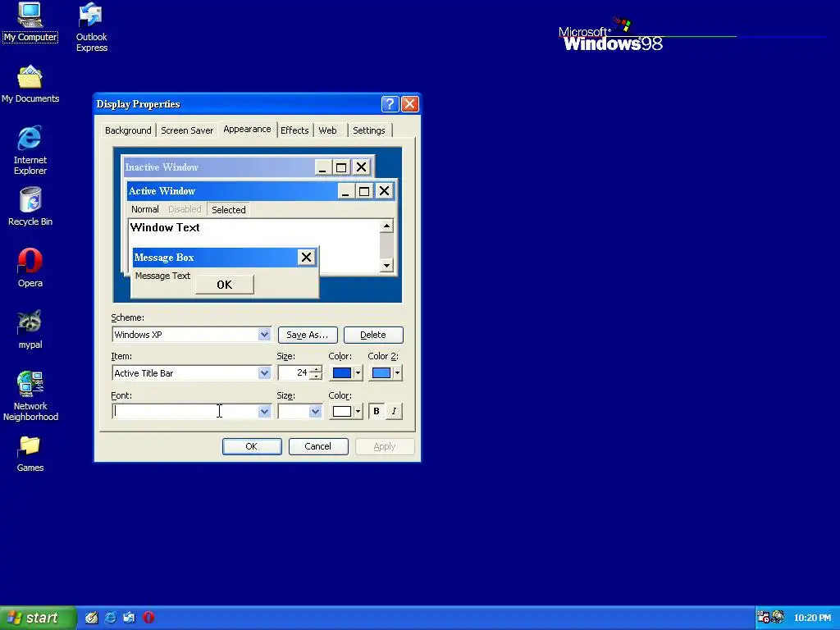This screenshot has height=630, width=840.
Task: Click the item Size value field showing 24
Action: (x=294, y=373)
